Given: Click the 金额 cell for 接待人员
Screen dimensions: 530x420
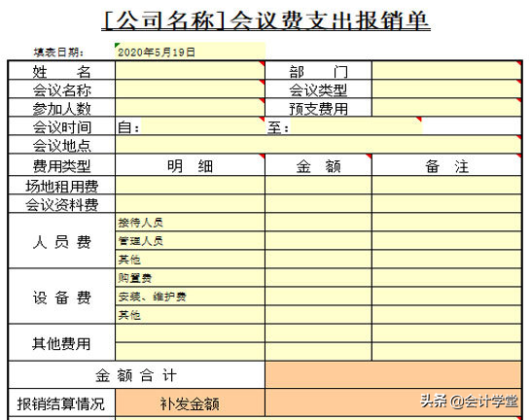Looking at the screenshot, I should [318, 223].
